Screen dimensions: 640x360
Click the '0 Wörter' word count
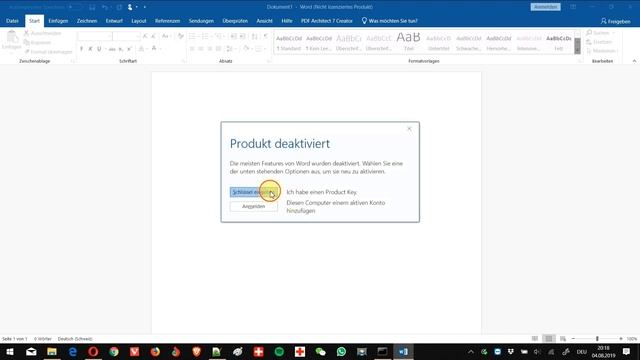(43, 339)
